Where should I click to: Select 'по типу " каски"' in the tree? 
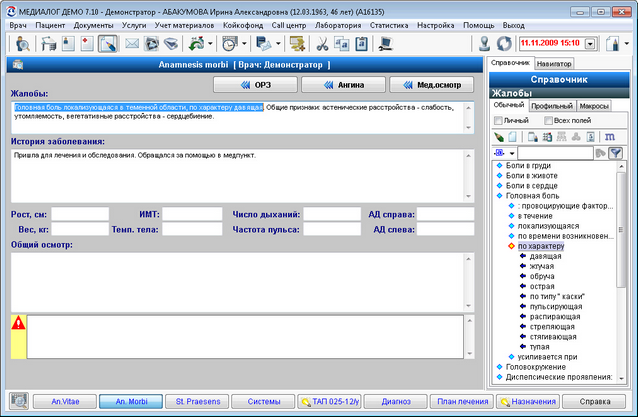[x=557, y=296]
